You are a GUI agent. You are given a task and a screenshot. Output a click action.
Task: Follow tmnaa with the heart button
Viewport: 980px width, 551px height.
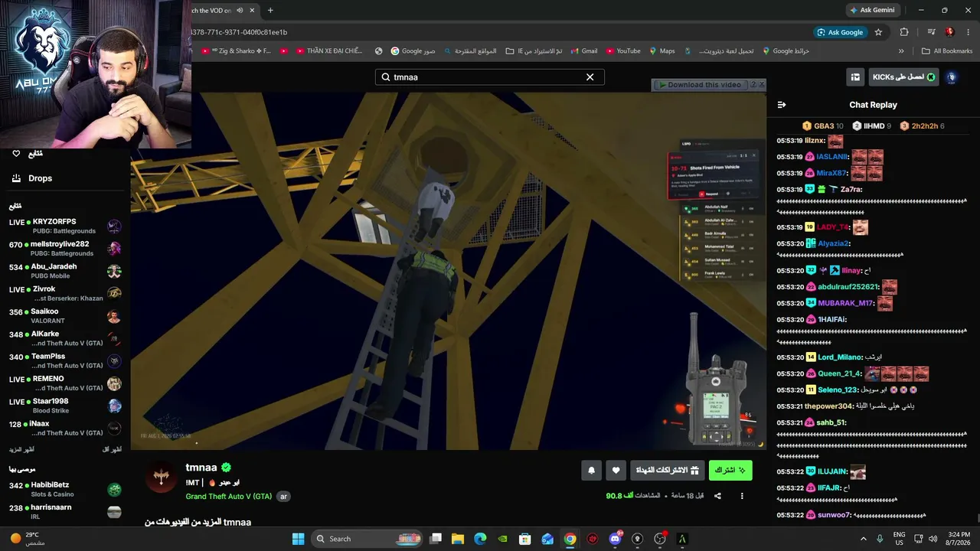pos(616,471)
